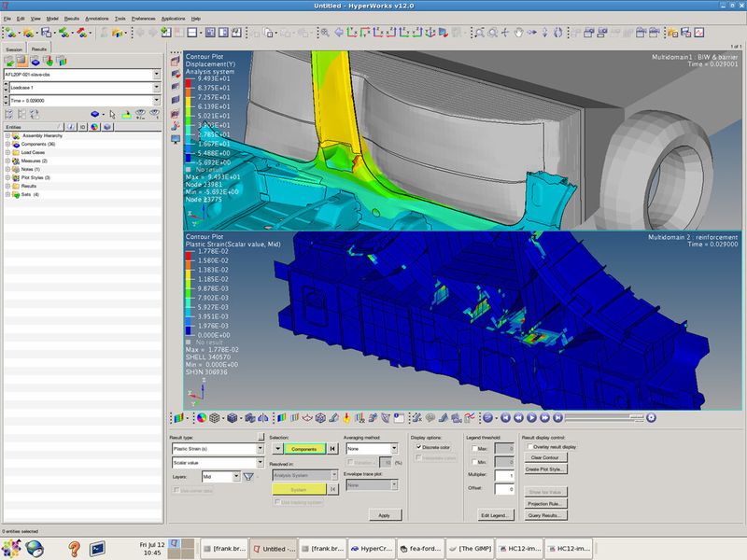Click the eye visibility icon in Results browser toolbar
Viewport: 747px width, 560px height.
click(141, 115)
